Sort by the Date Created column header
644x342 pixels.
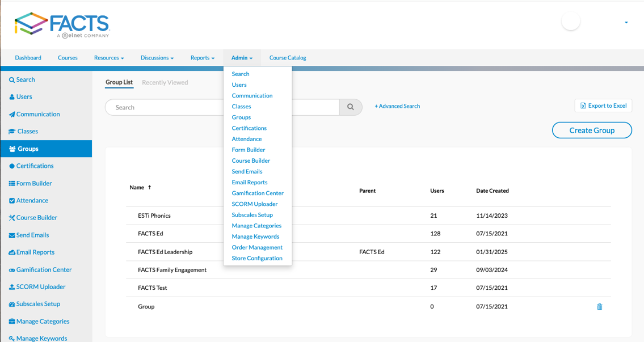click(493, 191)
